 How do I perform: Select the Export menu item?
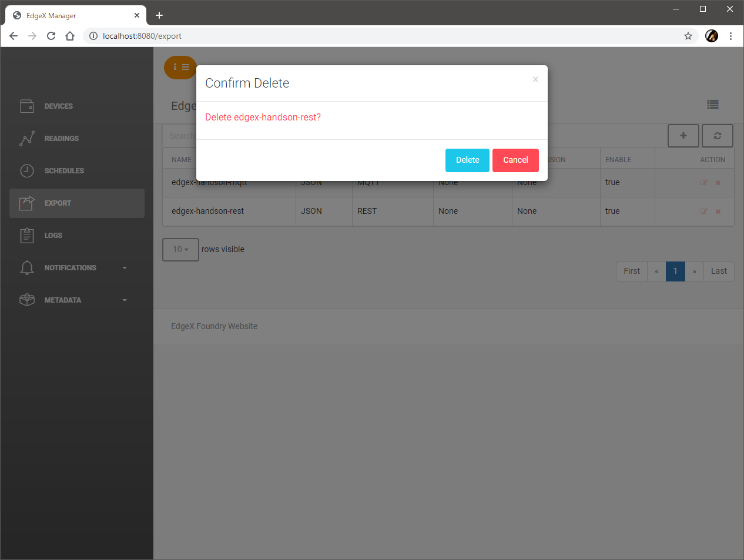point(58,203)
